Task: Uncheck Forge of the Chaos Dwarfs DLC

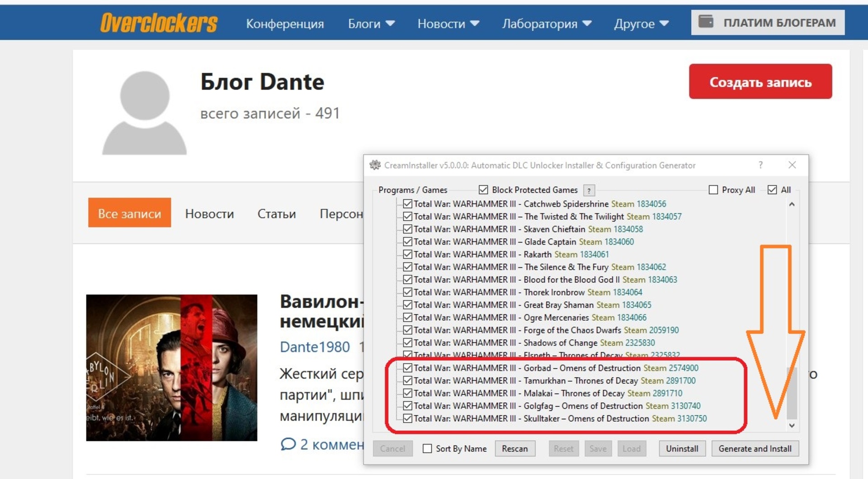Action: 408,331
